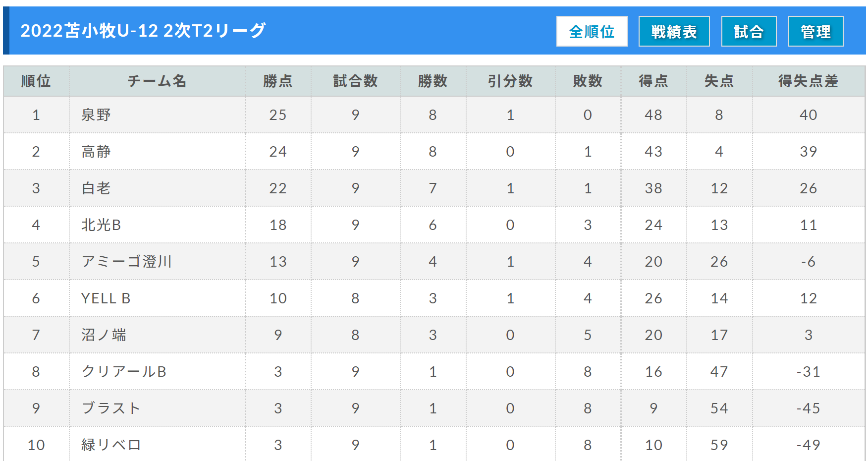The height and width of the screenshot is (461, 868).
Task: Click the 得失点差 column header
Action: coord(809,81)
